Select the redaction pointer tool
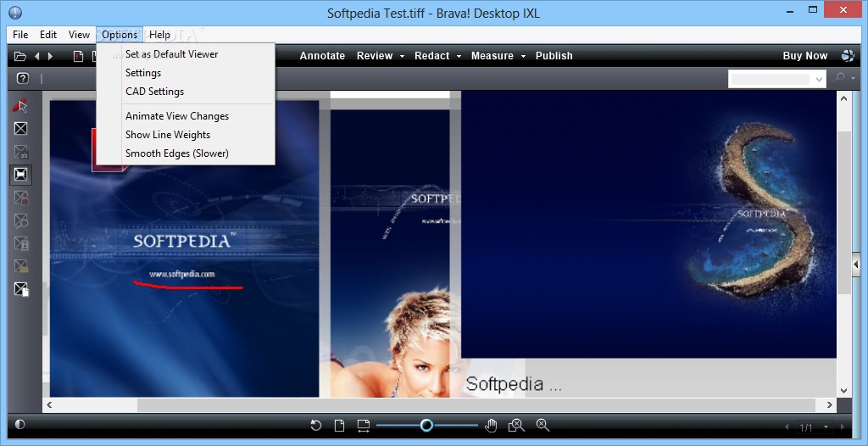The width and height of the screenshot is (868, 446). [20, 105]
